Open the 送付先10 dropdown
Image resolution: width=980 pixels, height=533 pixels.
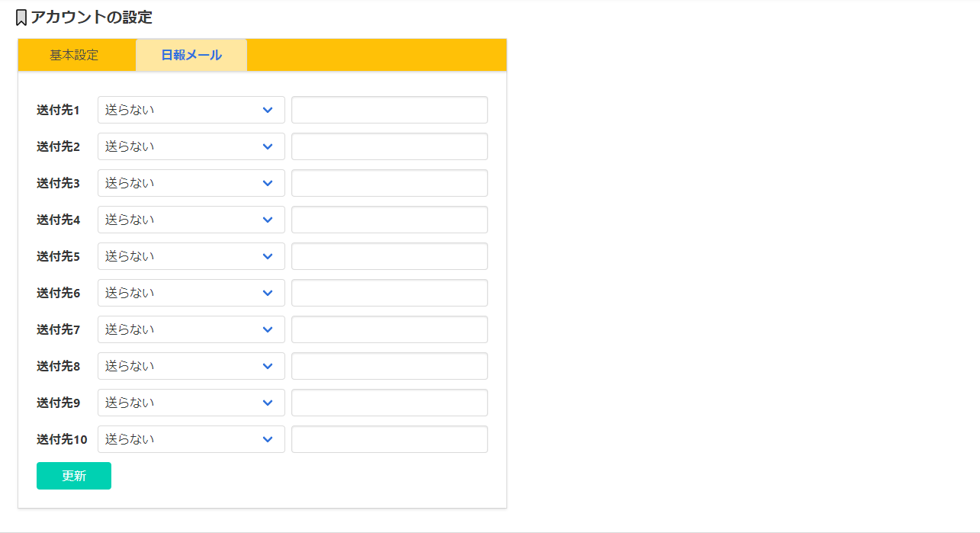coord(191,439)
